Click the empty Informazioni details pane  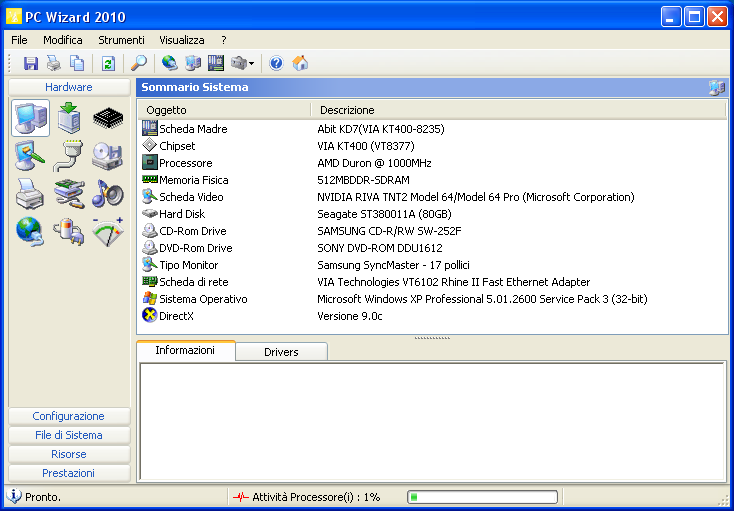(433, 422)
